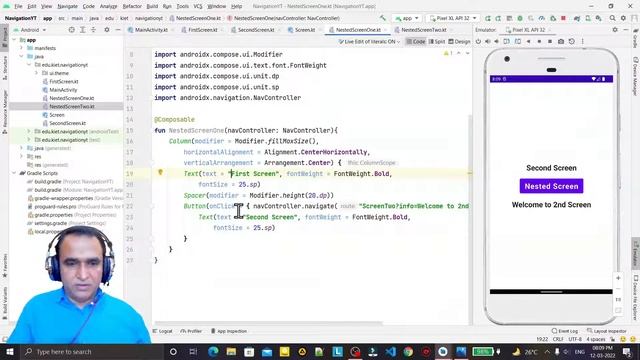Open Project panel gear options
The width and height of the screenshot is (640, 360).
click(x=107, y=30)
